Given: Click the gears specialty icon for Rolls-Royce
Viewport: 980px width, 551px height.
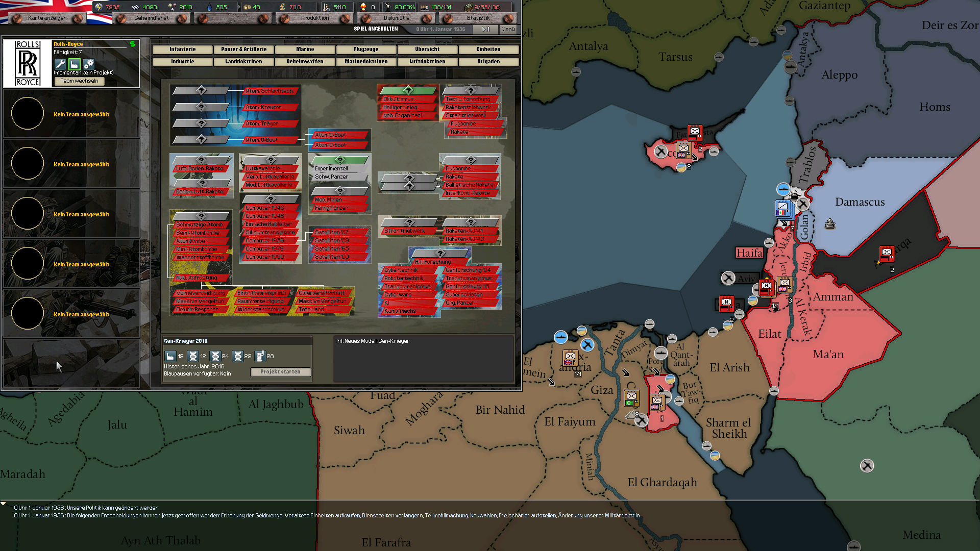Looking at the screenshot, I should tap(89, 64).
